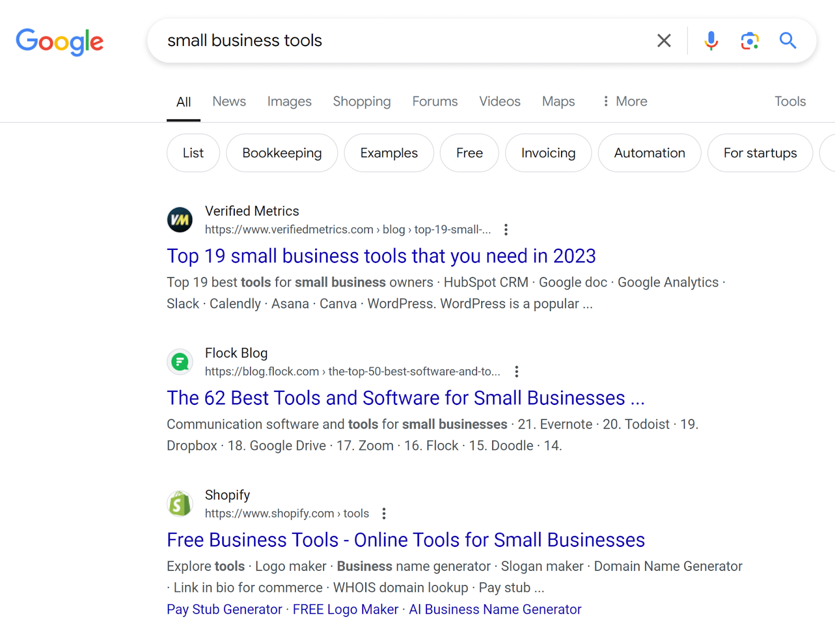This screenshot has height=644, width=835.
Task: Open options for the Verified Metrics result
Action: click(x=506, y=230)
